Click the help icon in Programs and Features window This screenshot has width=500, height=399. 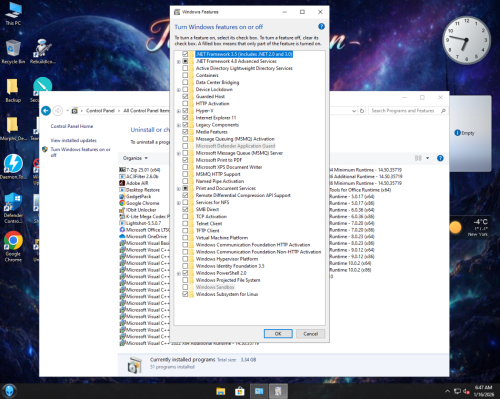[x=440, y=158]
